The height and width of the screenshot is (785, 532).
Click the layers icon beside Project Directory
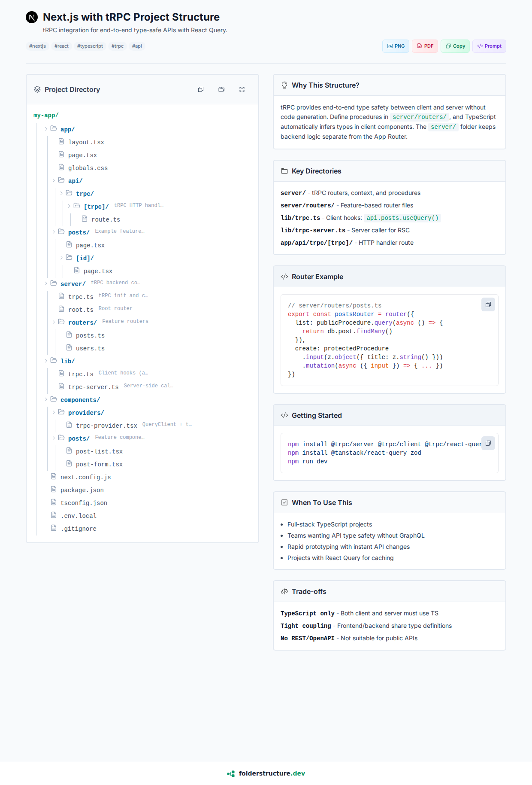(37, 89)
